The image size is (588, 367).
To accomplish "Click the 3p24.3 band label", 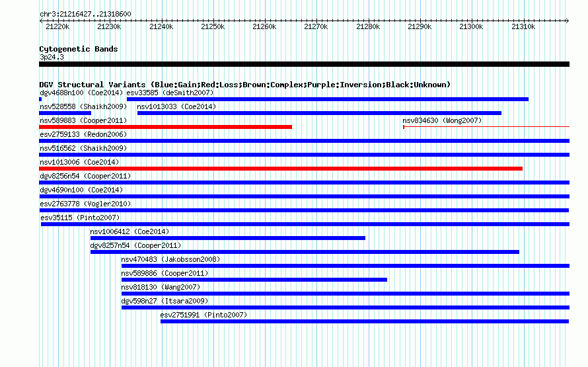I will tap(52, 57).
